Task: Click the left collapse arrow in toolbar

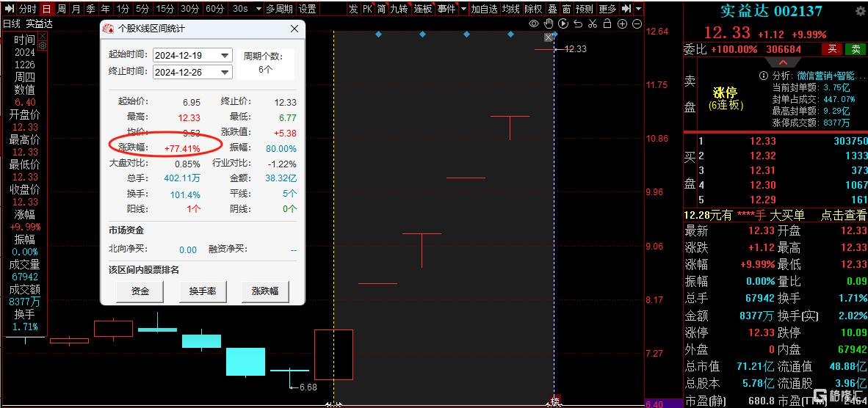Action: tap(10, 9)
